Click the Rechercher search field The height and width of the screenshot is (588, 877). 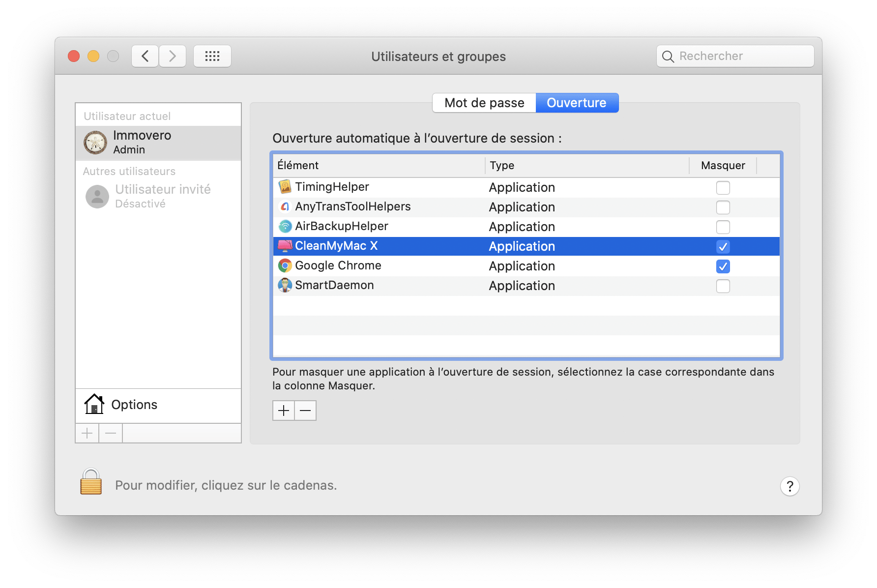[x=735, y=56]
